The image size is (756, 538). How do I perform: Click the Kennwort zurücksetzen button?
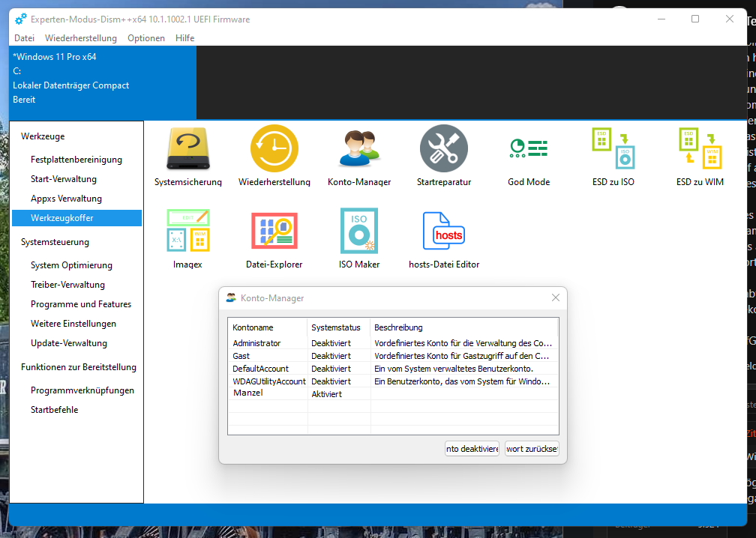[x=532, y=448]
